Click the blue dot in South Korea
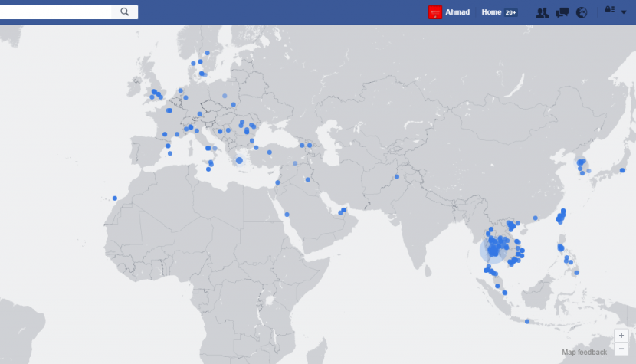 click(x=581, y=162)
